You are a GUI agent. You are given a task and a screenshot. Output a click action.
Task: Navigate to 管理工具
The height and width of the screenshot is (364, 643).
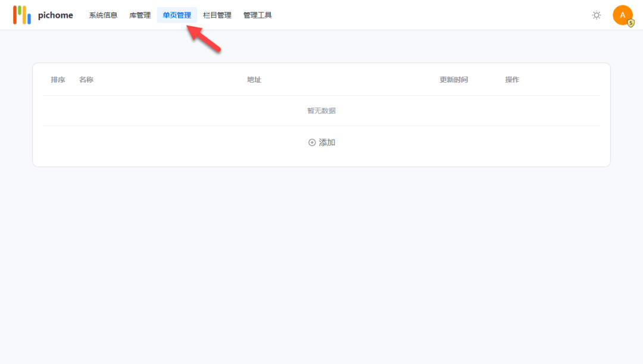(257, 15)
